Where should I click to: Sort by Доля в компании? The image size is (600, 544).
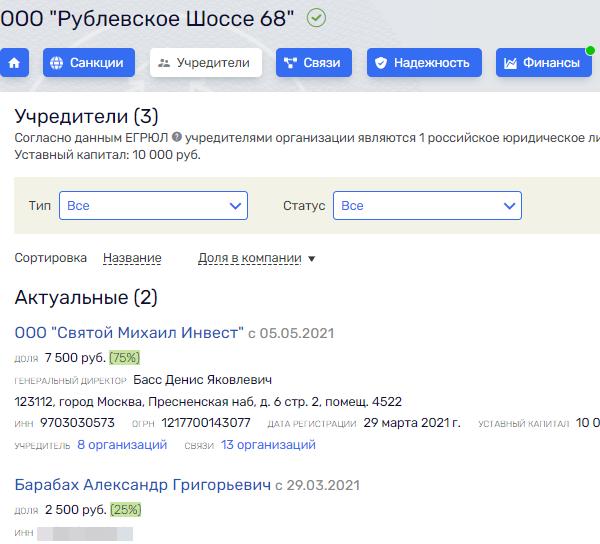pos(250,258)
